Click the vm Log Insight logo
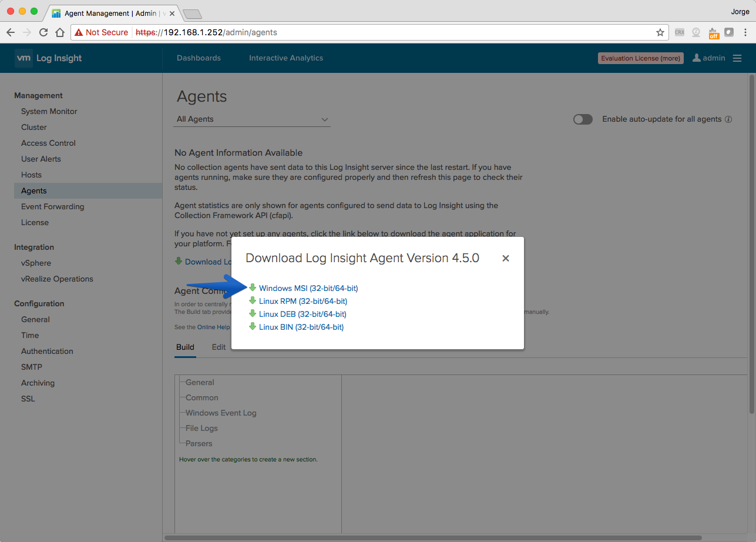Image resolution: width=756 pixels, height=542 pixels. coord(48,58)
